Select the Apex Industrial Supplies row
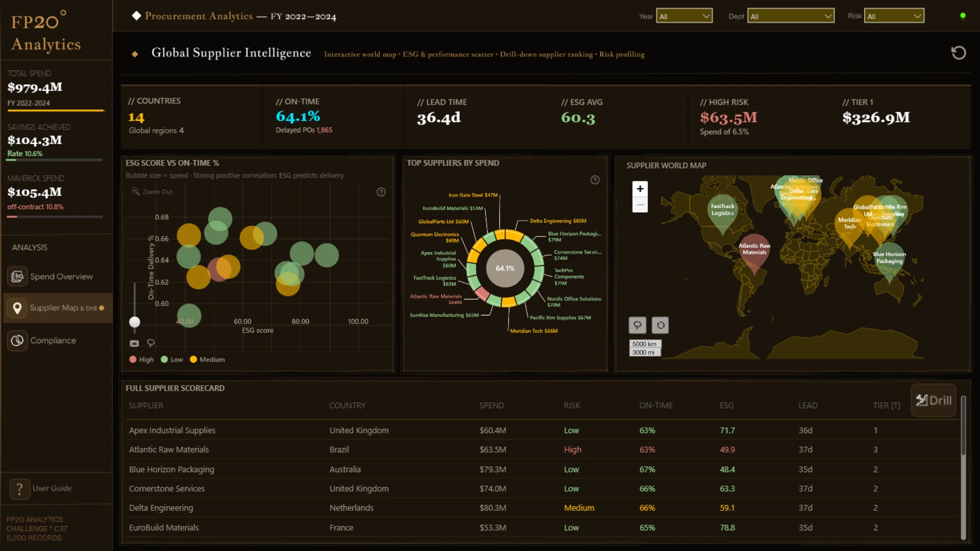 pos(543,431)
